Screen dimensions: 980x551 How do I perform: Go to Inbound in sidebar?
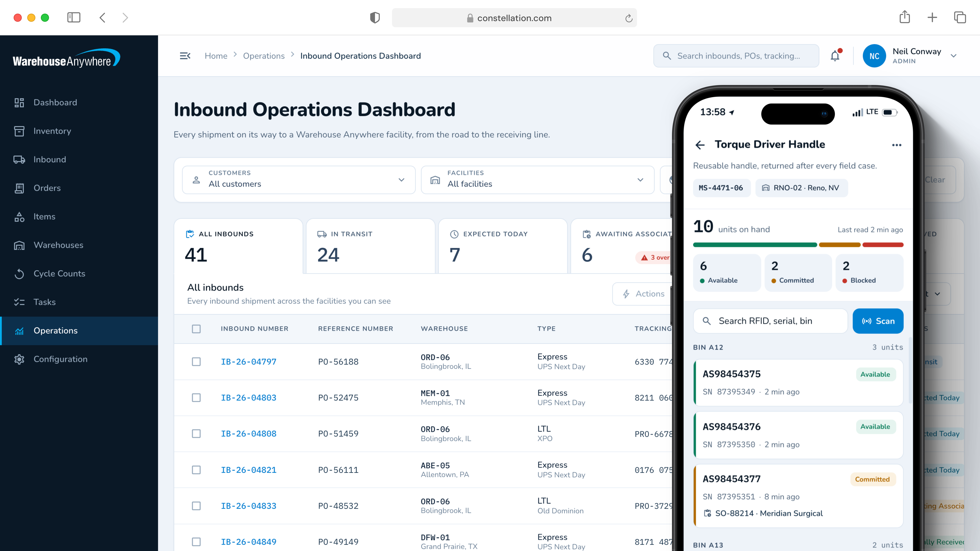tap(79, 159)
